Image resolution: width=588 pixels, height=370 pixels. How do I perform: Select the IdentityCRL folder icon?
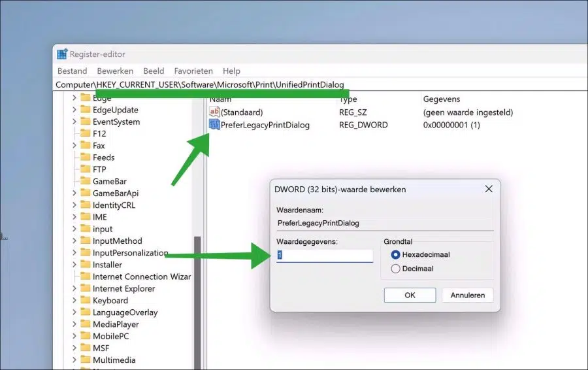point(86,205)
